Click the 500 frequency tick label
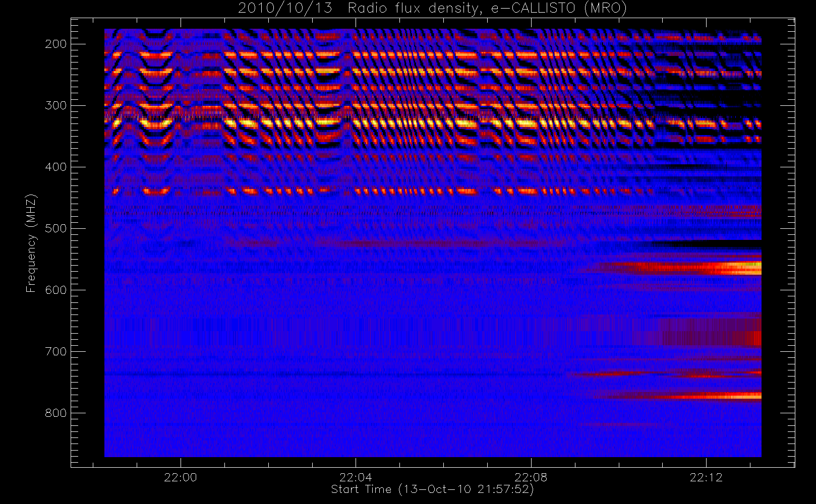816x504 pixels. pyautogui.click(x=56, y=228)
